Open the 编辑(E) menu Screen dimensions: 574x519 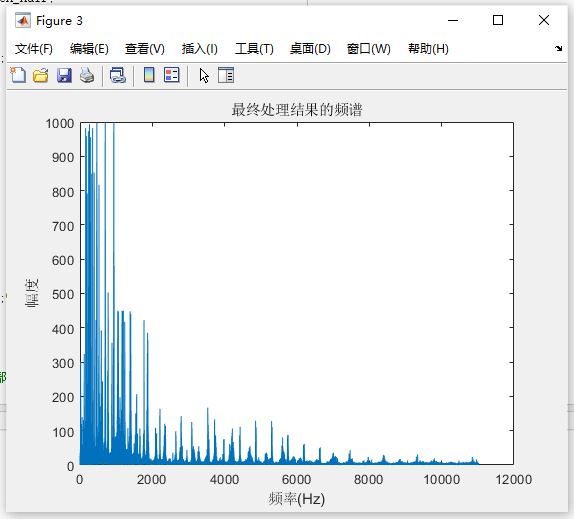pyautogui.click(x=89, y=48)
